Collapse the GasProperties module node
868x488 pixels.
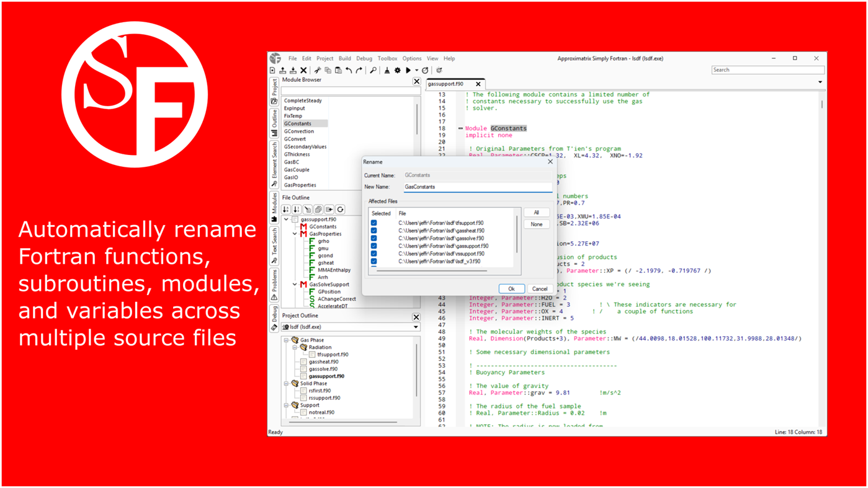point(295,234)
